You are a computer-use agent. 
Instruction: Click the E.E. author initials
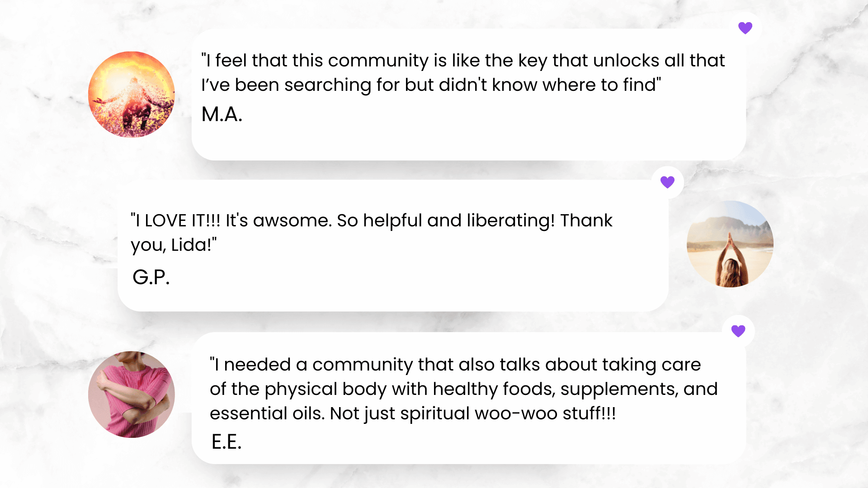[x=226, y=441]
